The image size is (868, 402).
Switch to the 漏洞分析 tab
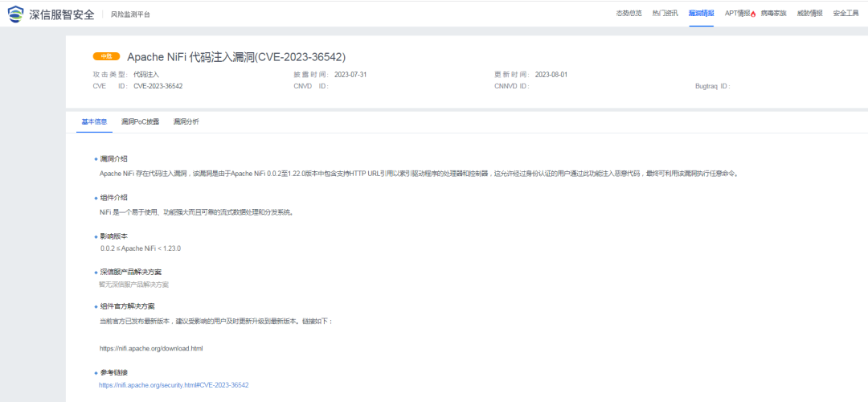186,121
